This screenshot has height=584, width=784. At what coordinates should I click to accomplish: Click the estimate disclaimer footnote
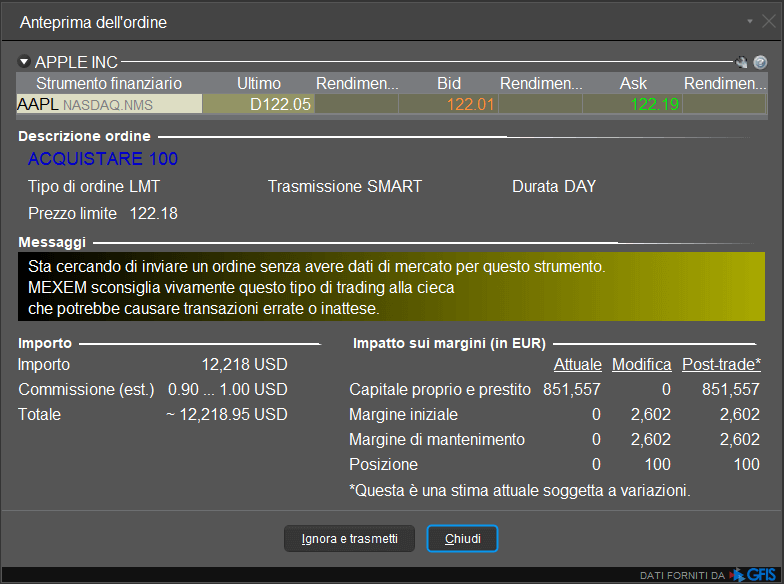520,490
